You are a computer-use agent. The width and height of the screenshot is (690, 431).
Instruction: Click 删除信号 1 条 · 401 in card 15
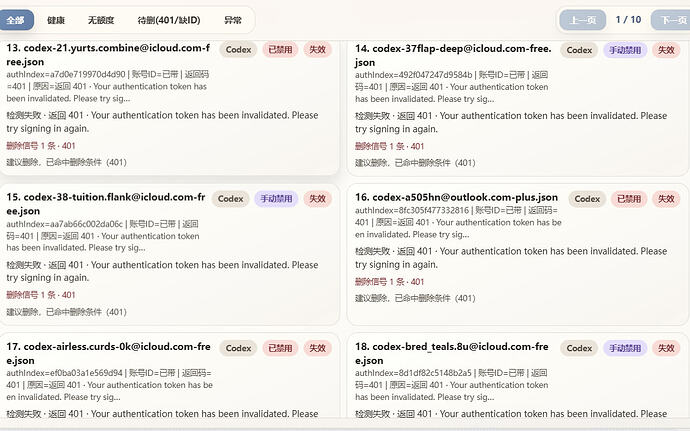41,295
